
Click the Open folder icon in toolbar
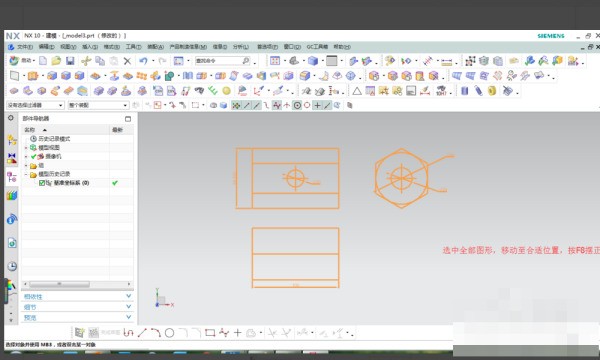(56, 61)
